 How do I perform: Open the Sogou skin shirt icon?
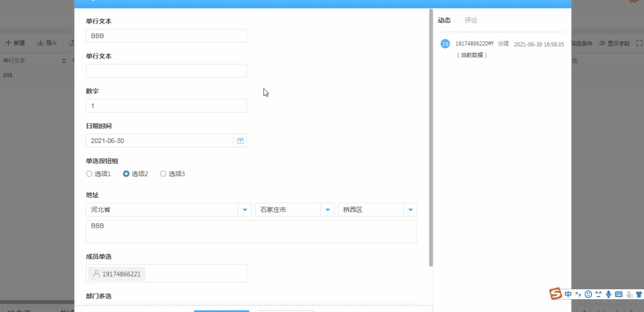point(639,295)
